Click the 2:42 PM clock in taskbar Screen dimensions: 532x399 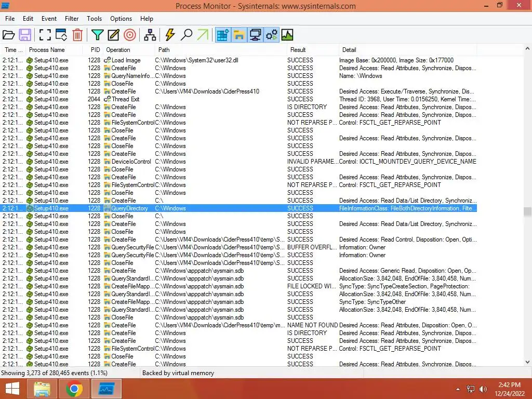point(509,385)
